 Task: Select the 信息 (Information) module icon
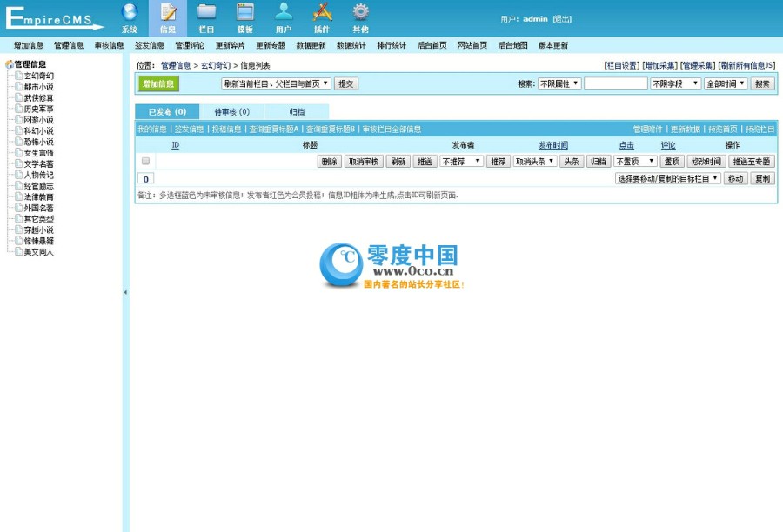click(167, 17)
